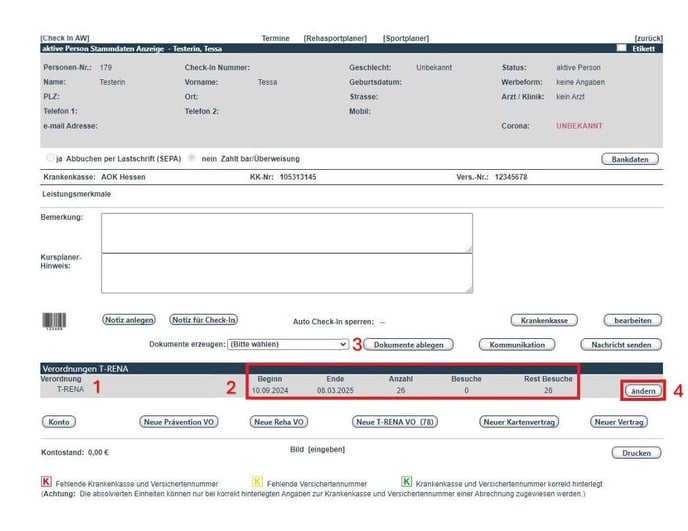688x531 pixels.
Task: Click into the Bemerkung text field
Action: coord(286,232)
